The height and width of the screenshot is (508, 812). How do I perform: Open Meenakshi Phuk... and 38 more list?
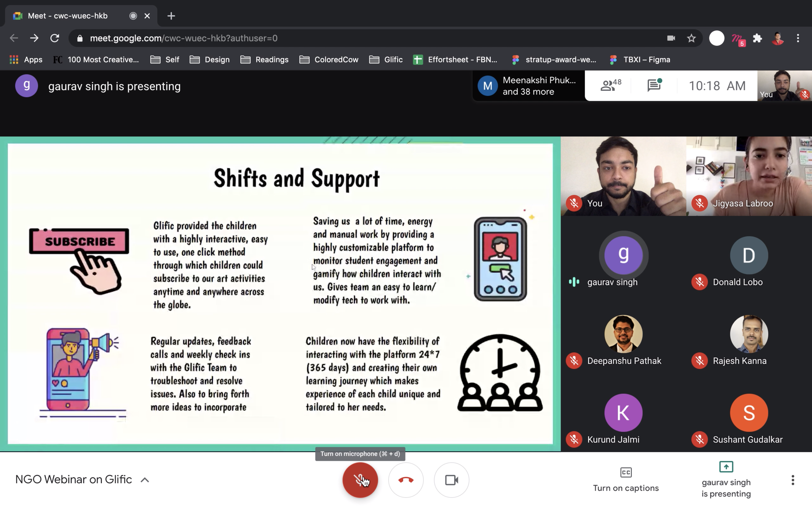pos(528,86)
